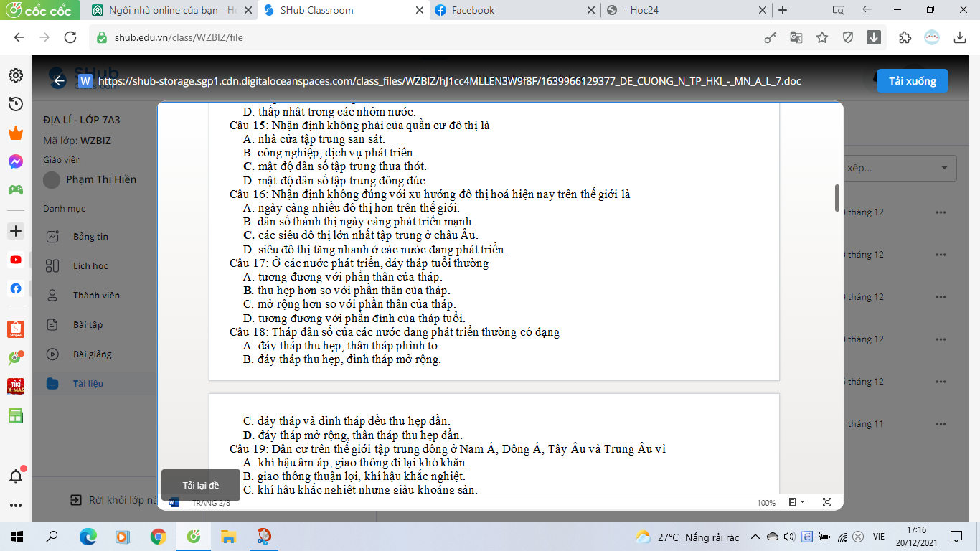Image resolution: width=980 pixels, height=551 pixels.
Task: Open the green gamepad sidebar icon
Action: click(x=15, y=190)
